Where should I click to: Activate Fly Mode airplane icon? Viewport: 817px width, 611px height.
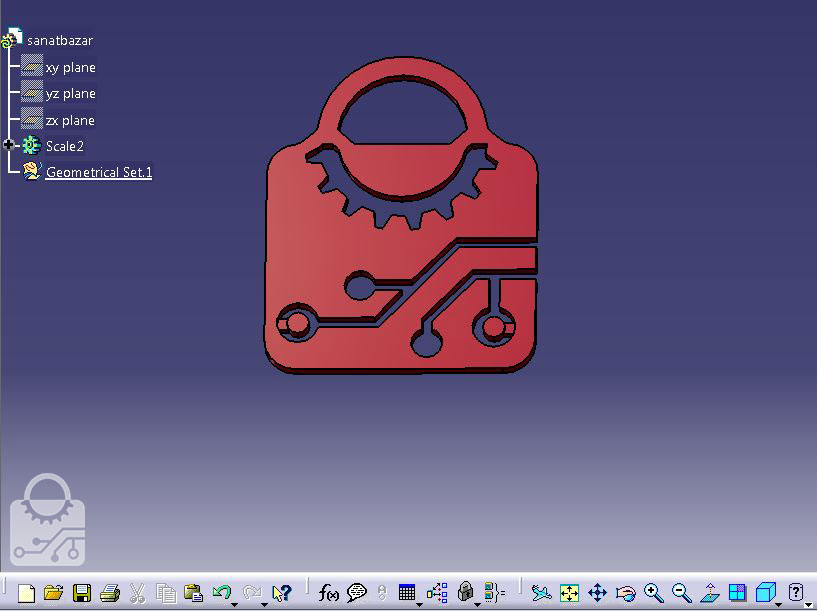(x=541, y=593)
